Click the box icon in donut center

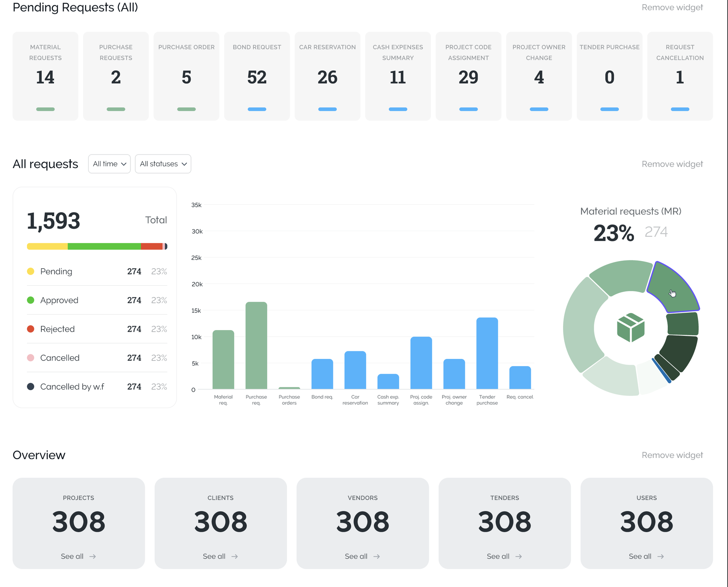[631, 327]
